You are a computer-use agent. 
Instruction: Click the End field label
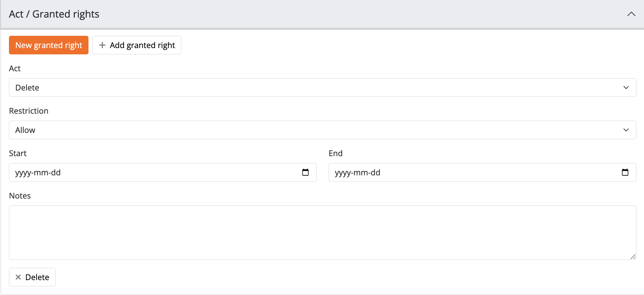click(x=336, y=153)
